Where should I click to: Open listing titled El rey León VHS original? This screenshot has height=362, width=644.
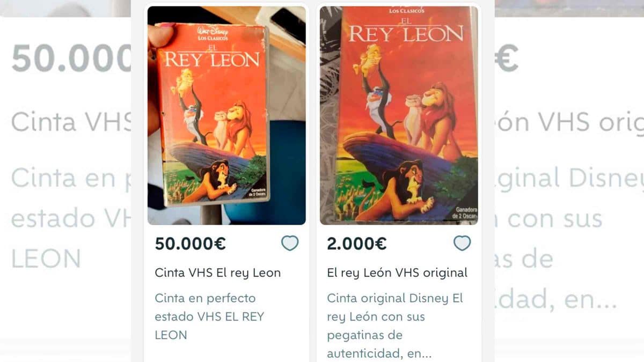(x=397, y=272)
